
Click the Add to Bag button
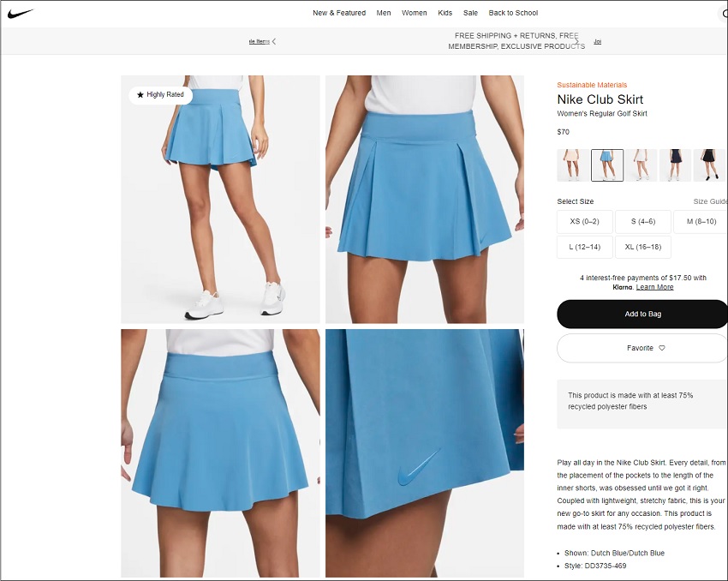(642, 314)
